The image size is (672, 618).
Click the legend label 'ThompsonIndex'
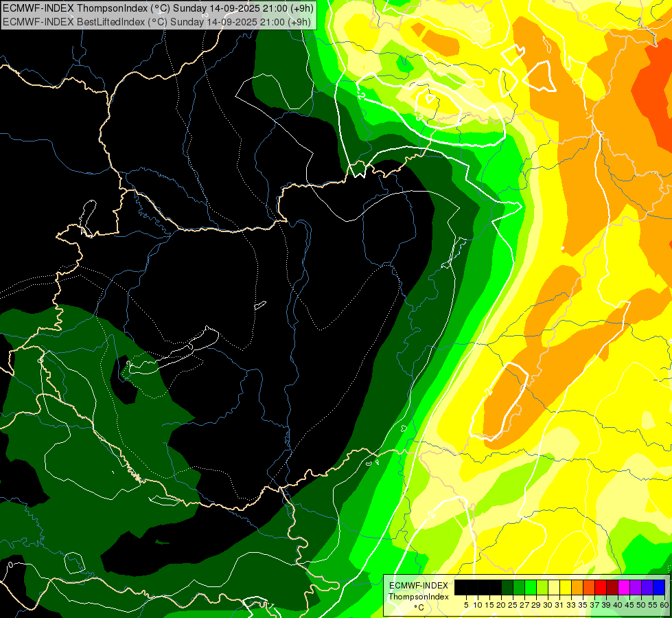tap(418, 597)
